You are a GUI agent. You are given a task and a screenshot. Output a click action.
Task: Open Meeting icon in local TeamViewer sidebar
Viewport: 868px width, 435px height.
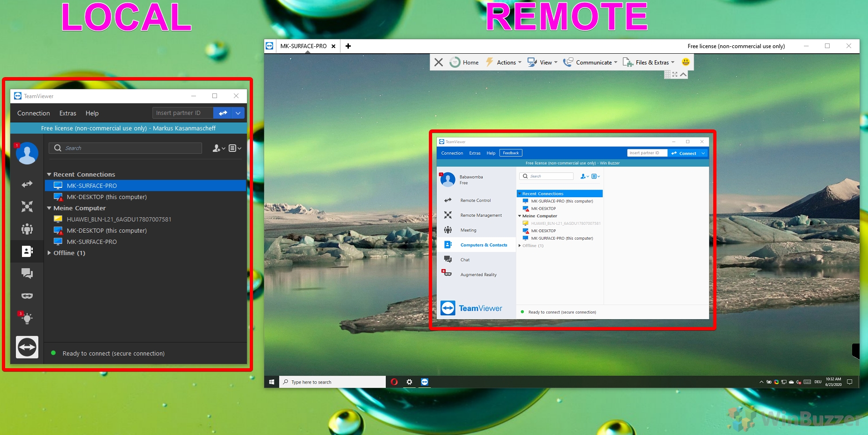click(x=27, y=229)
